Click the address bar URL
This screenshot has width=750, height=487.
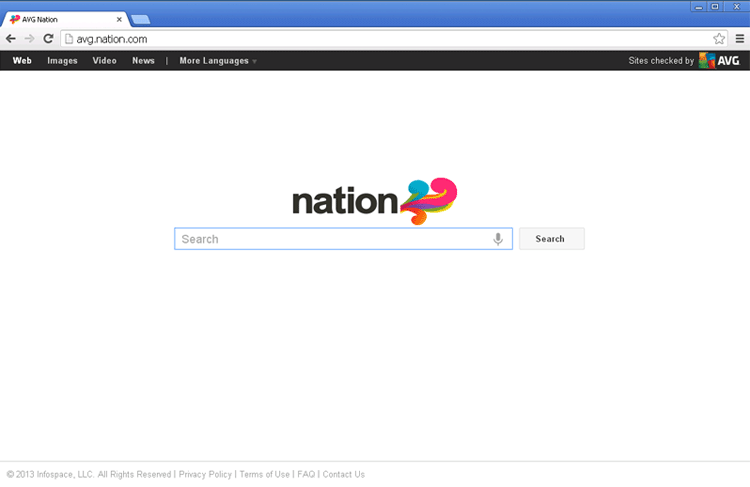[x=112, y=39]
